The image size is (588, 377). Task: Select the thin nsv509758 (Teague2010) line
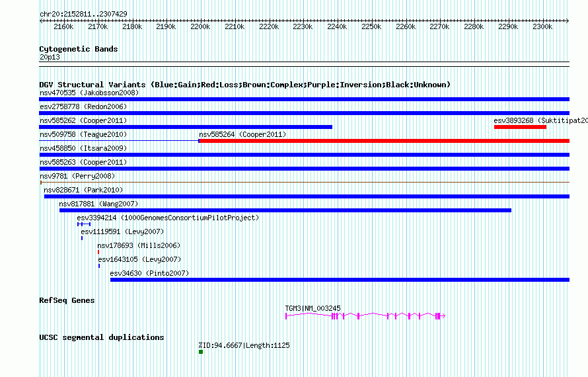tap(119, 141)
